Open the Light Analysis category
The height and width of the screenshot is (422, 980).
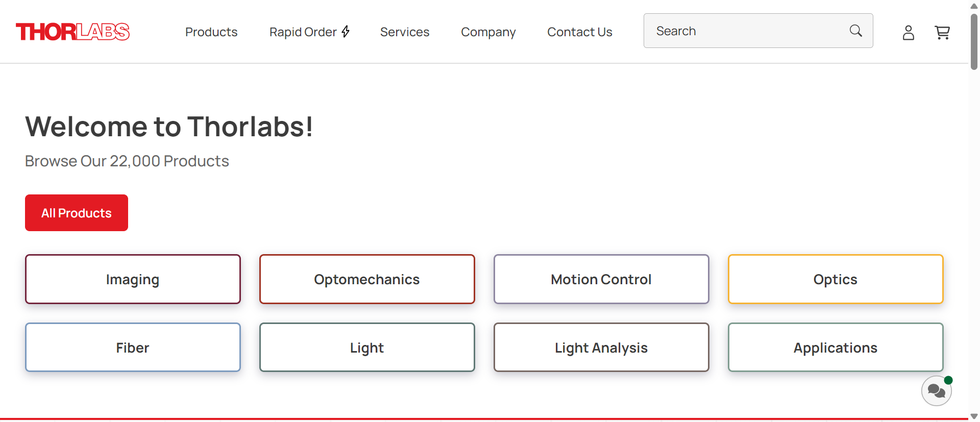click(601, 347)
